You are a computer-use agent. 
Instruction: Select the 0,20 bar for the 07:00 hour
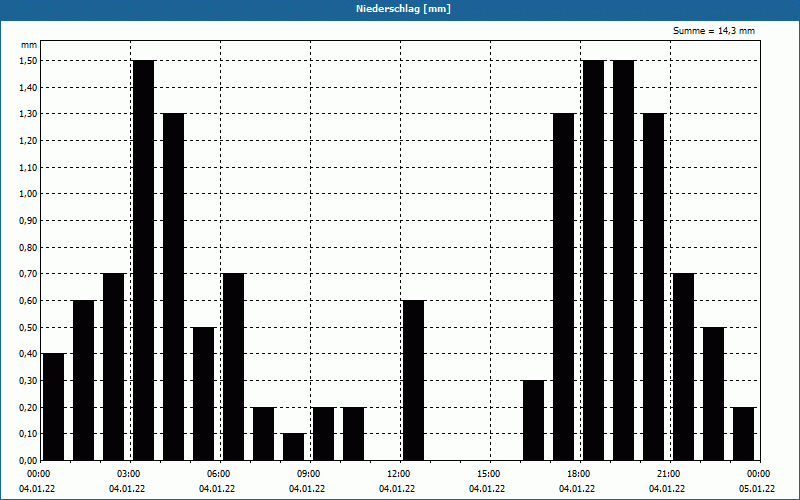(x=264, y=434)
